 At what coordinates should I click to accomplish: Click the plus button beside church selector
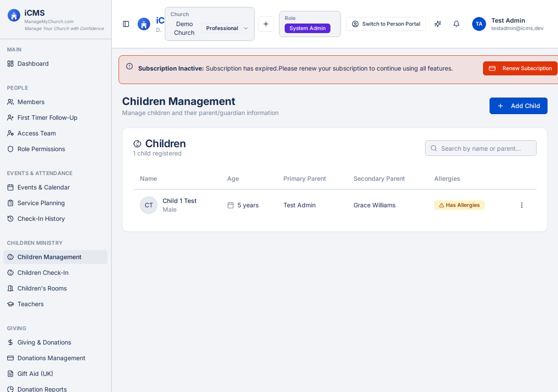coord(266,24)
